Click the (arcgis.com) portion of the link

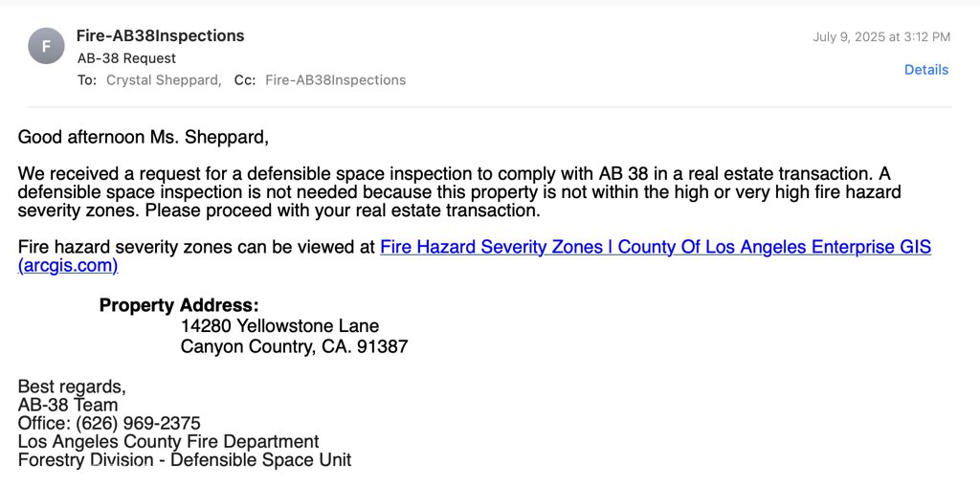68,266
